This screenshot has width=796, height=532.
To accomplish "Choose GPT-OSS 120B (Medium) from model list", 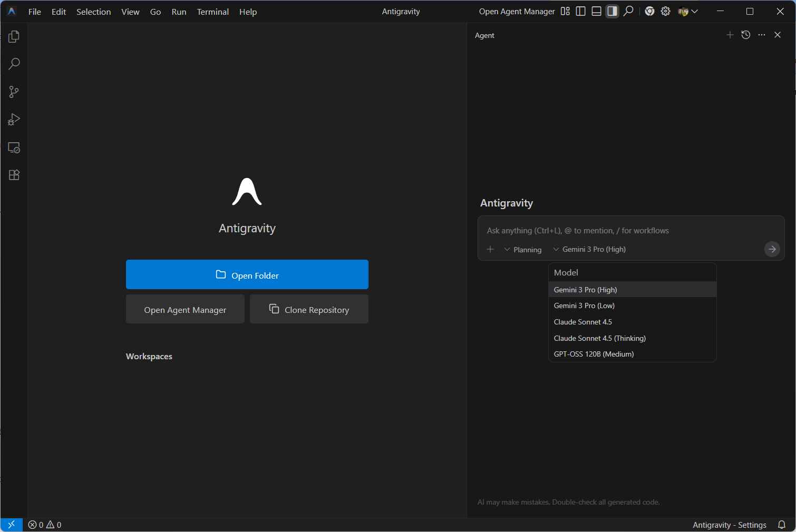I will pos(594,354).
